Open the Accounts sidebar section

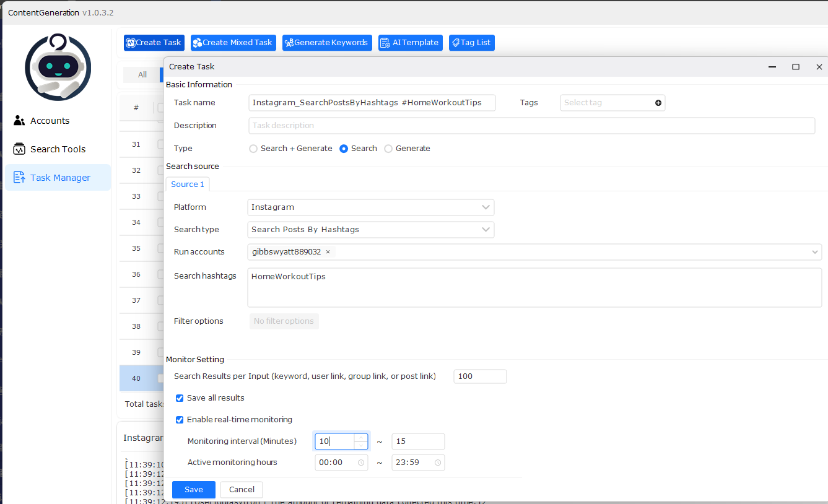coord(50,121)
